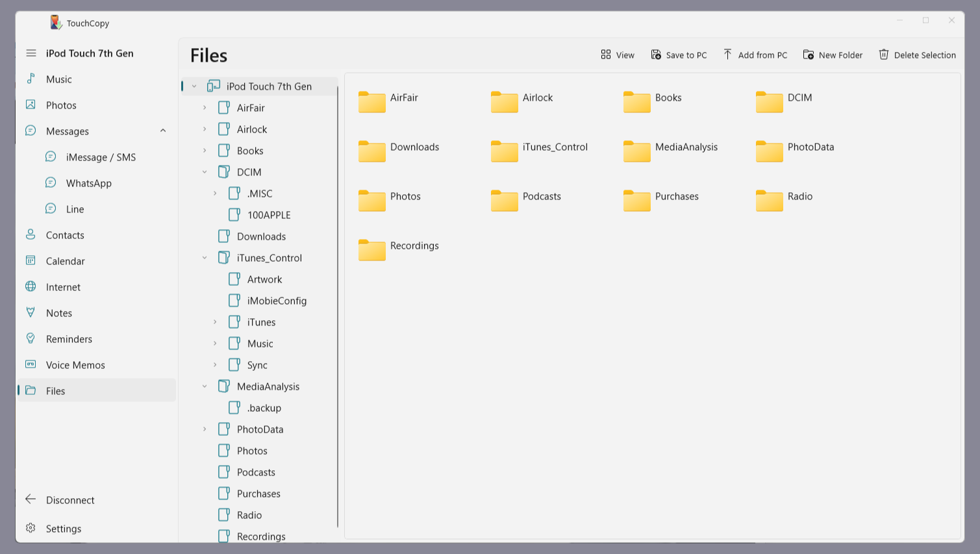Open Voice Memos cassette icon
The image size is (980, 554).
31,364
